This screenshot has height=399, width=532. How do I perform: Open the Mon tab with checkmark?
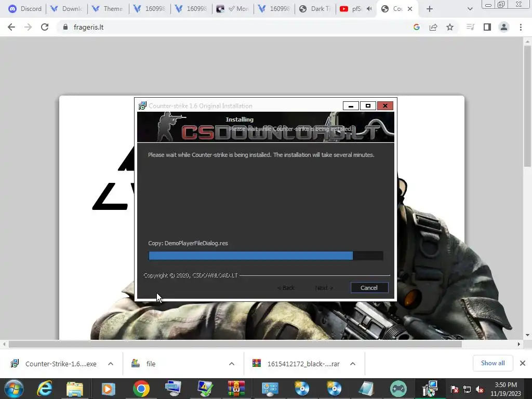pos(233,9)
